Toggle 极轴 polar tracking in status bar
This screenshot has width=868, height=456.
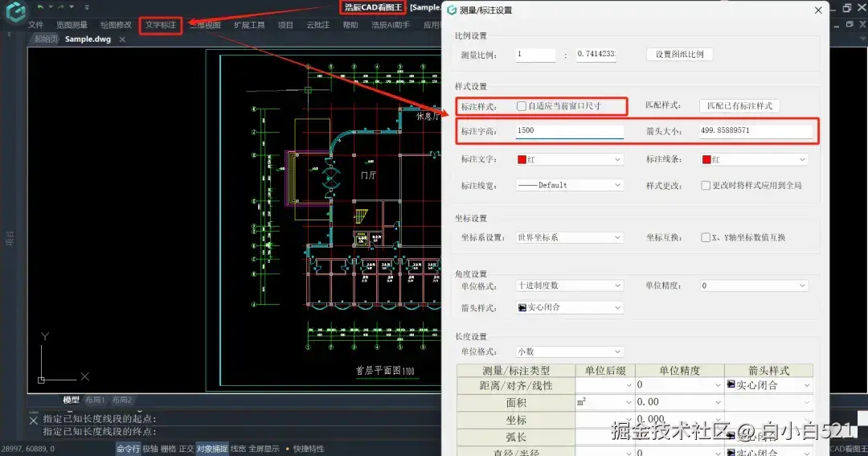150,449
